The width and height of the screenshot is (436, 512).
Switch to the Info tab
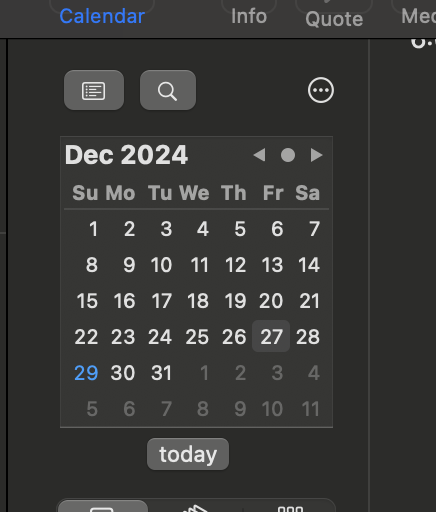click(249, 16)
